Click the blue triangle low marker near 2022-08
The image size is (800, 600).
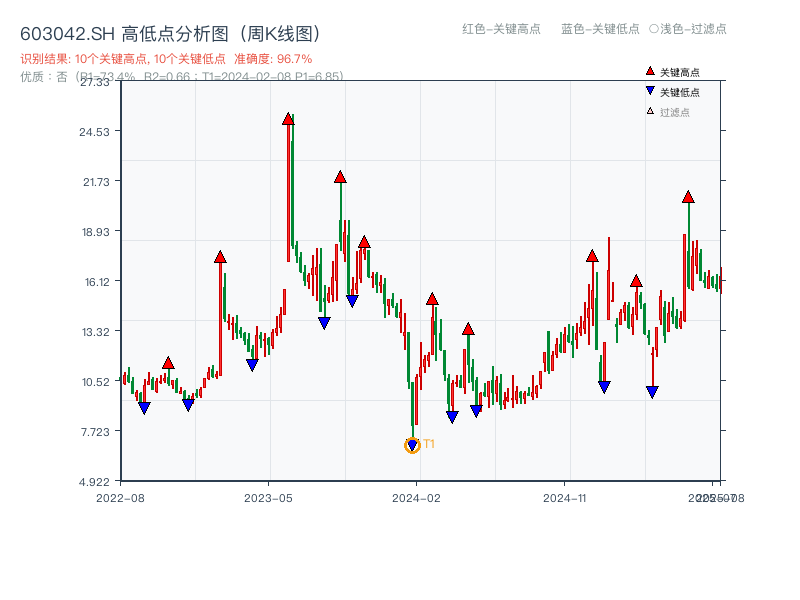(x=145, y=407)
